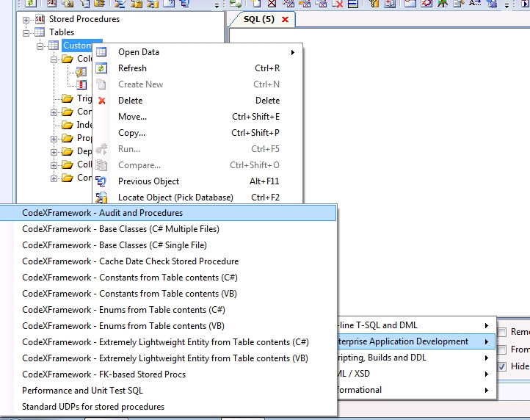The height and width of the screenshot is (420, 530).
Task: Choose Enums from Table contents (VB)
Action: point(168,326)
